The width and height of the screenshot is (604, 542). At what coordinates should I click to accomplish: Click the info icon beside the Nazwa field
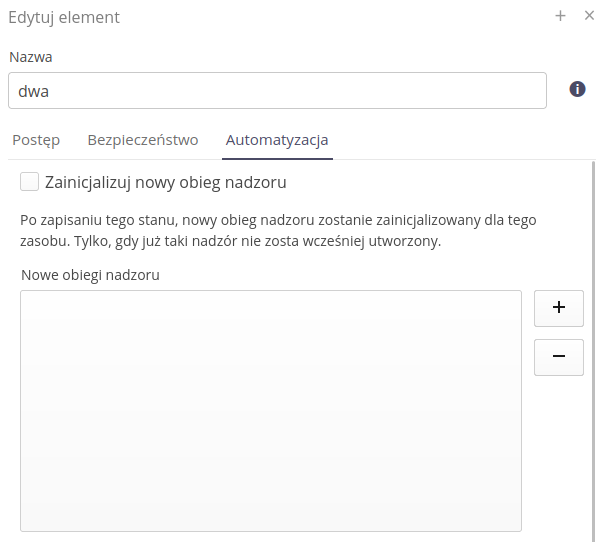click(x=577, y=89)
